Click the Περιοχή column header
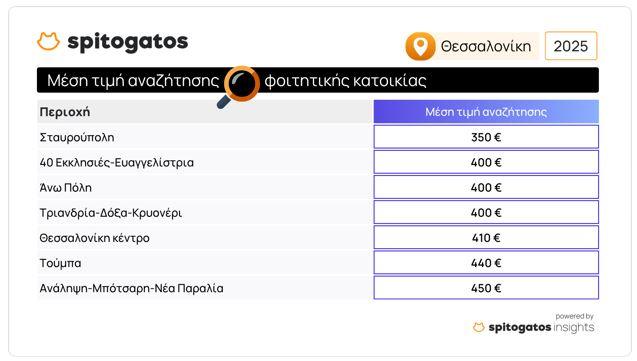The width and height of the screenshot is (637, 361). tap(65, 112)
